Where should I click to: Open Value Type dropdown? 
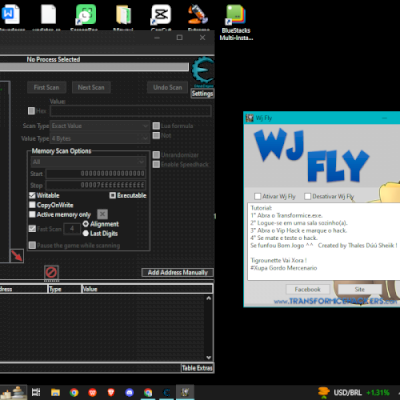tap(100, 138)
